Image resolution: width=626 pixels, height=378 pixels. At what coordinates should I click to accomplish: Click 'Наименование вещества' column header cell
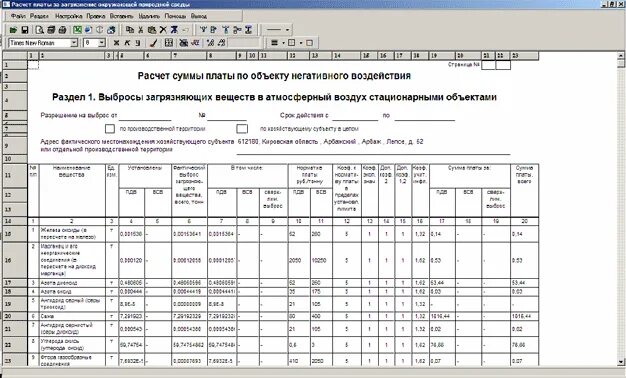72,190
